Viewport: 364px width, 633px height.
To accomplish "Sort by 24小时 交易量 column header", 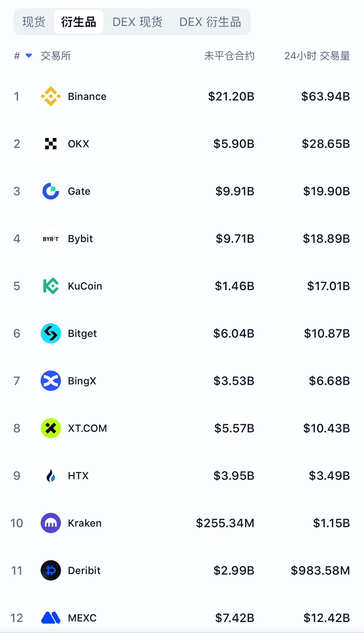I will 317,56.
